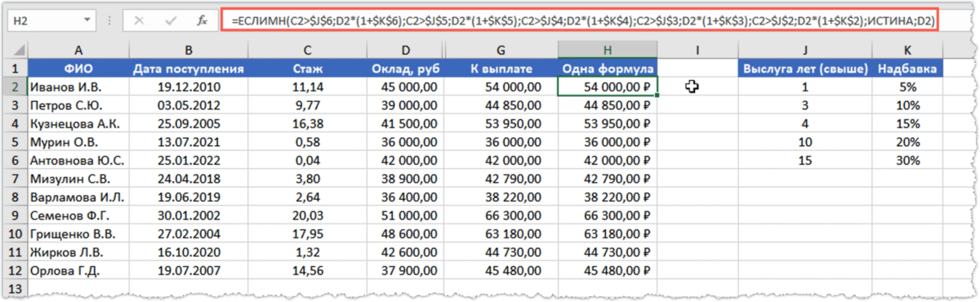Screen dimensions: 980x302
Task: Select column H header
Action: (608, 50)
